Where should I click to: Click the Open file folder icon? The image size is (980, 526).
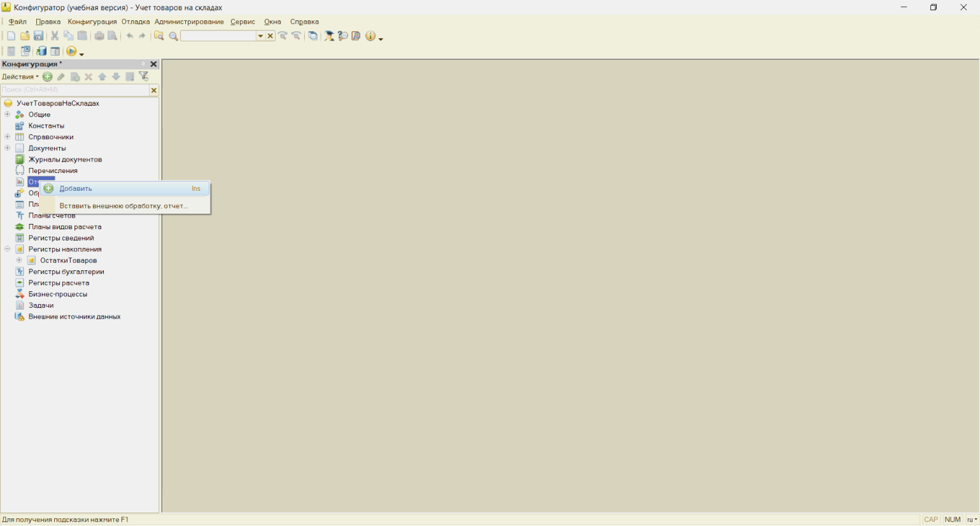tap(25, 36)
